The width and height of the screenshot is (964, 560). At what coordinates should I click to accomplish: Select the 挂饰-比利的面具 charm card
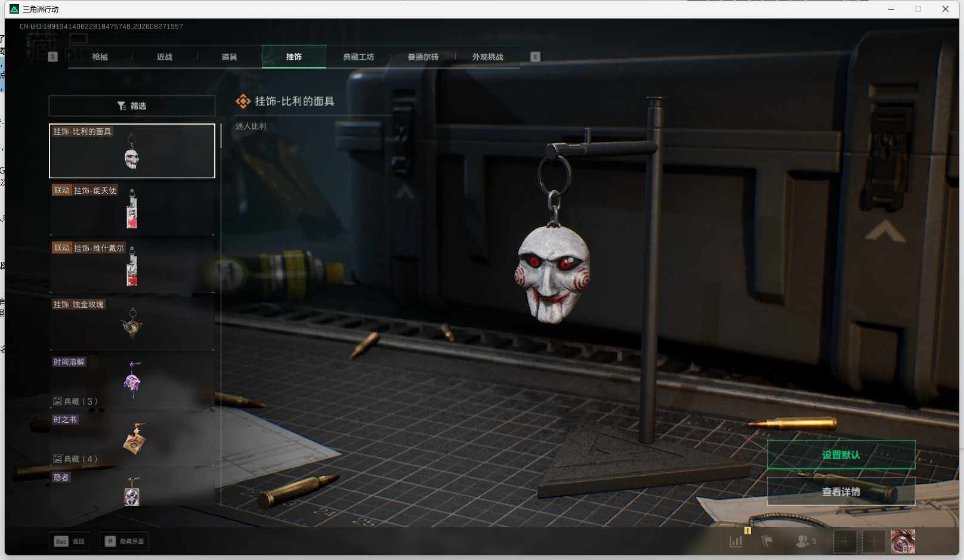[132, 151]
